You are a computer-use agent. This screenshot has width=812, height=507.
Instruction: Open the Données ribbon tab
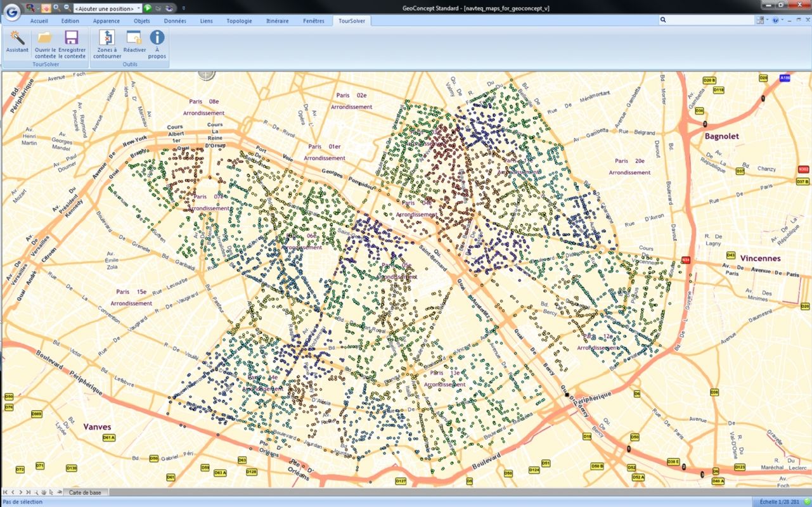[x=175, y=21]
